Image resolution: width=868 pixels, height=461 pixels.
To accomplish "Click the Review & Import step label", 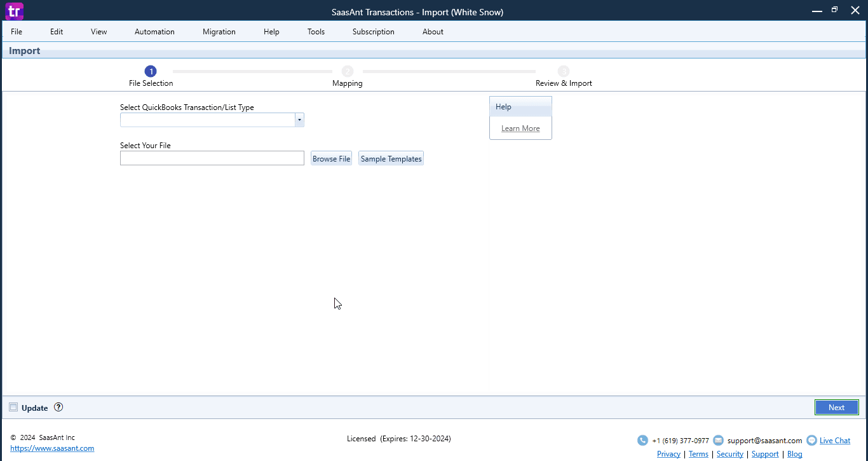I will point(564,83).
